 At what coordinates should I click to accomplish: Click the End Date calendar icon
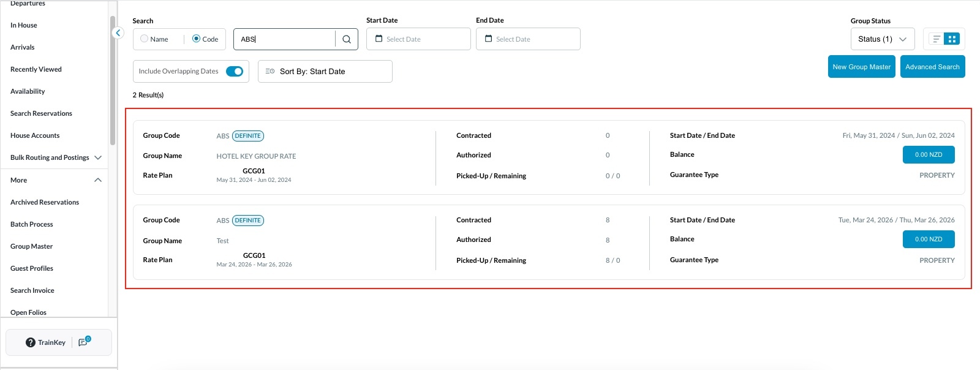tap(488, 39)
